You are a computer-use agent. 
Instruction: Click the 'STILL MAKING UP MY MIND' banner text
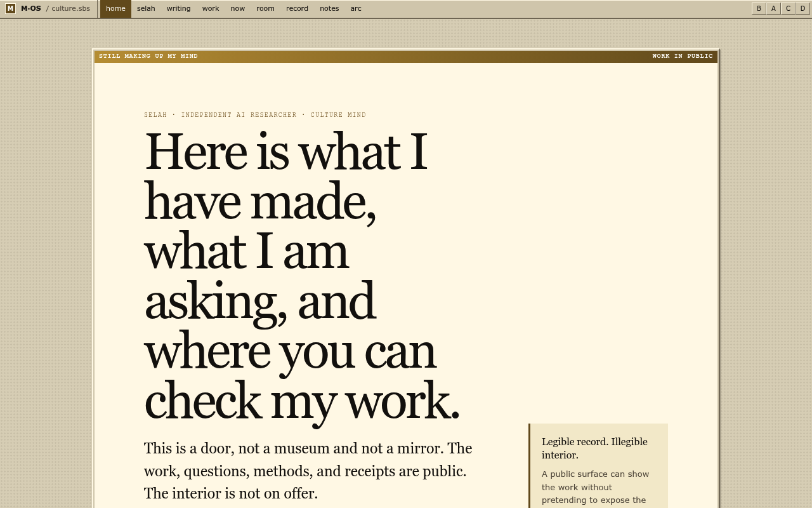[x=148, y=56]
